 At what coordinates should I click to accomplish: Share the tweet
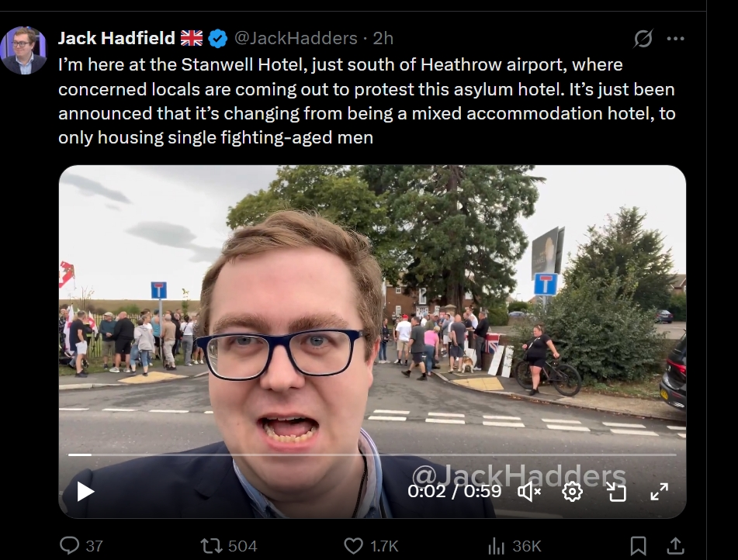pyautogui.click(x=675, y=545)
